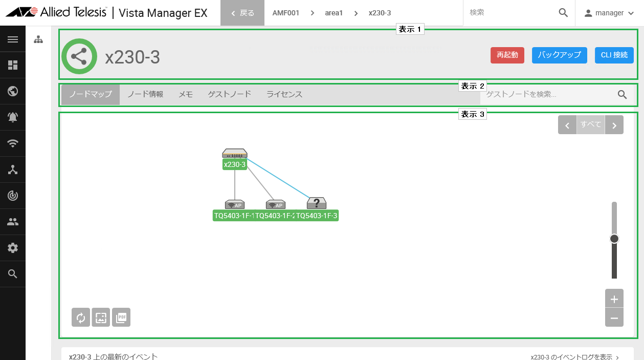Open the three-node topology icon in sidebar
Viewport: 644px width, 360px height.
[13, 170]
